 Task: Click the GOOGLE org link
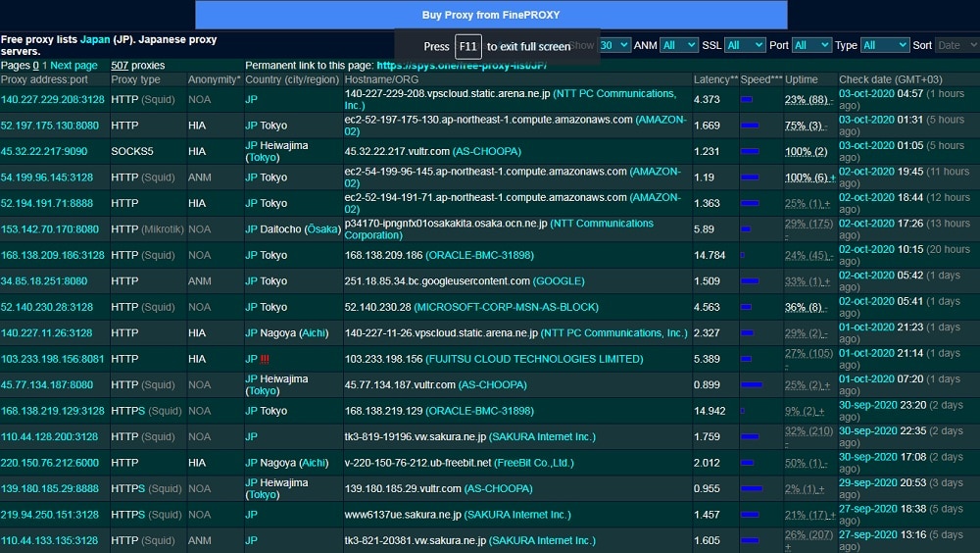point(559,281)
